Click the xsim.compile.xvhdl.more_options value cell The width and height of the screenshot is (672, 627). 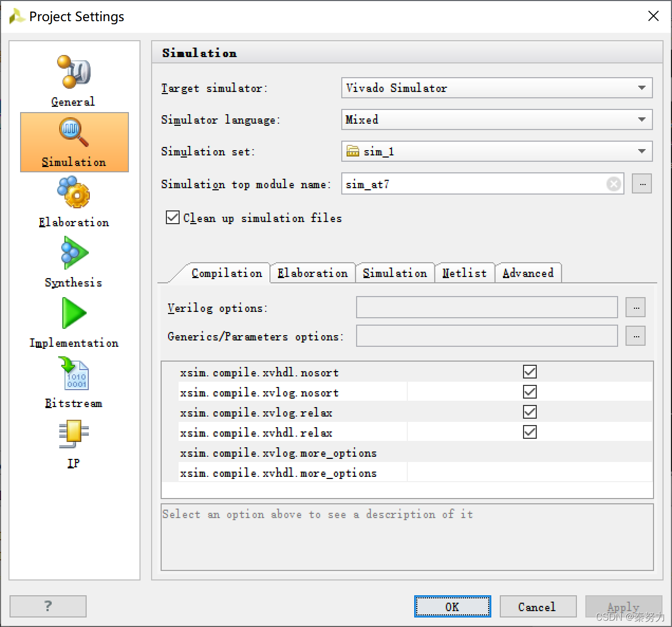tap(530, 473)
